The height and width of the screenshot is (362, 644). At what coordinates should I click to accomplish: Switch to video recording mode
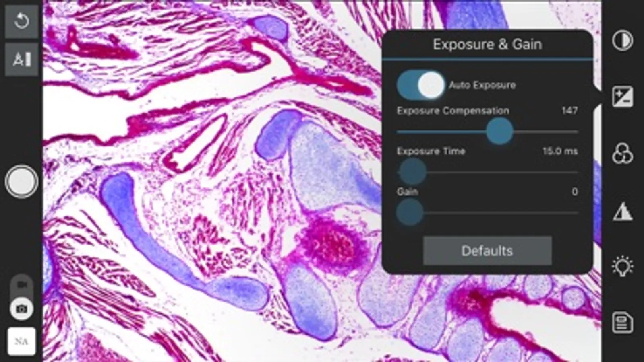coord(22,285)
